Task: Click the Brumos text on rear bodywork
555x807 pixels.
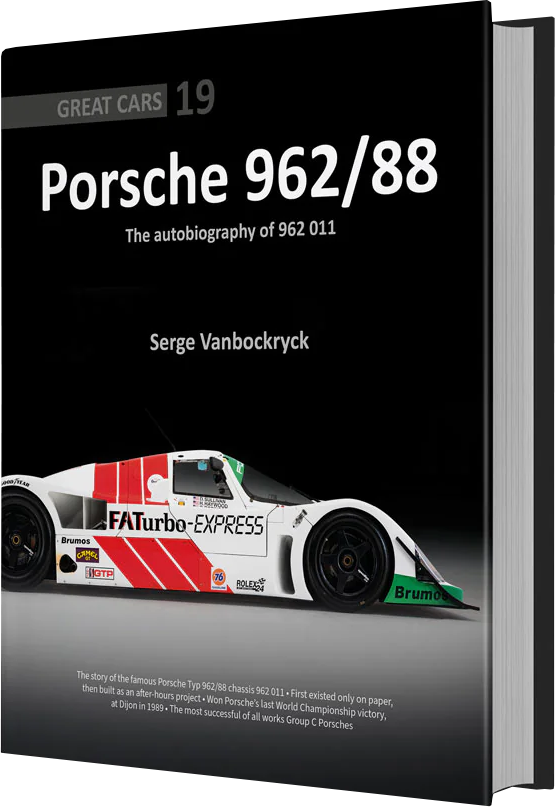Action: point(75,540)
